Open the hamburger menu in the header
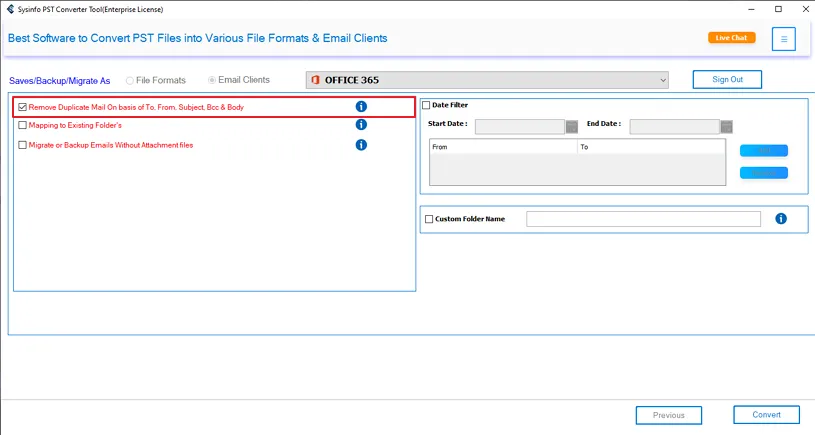The width and height of the screenshot is (815, 435). 784,39
